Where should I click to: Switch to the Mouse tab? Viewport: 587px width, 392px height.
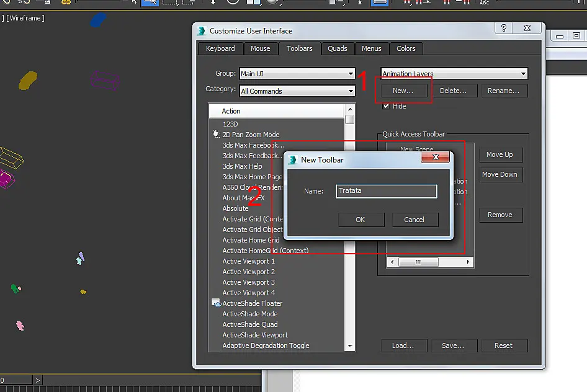pos(260,48)
